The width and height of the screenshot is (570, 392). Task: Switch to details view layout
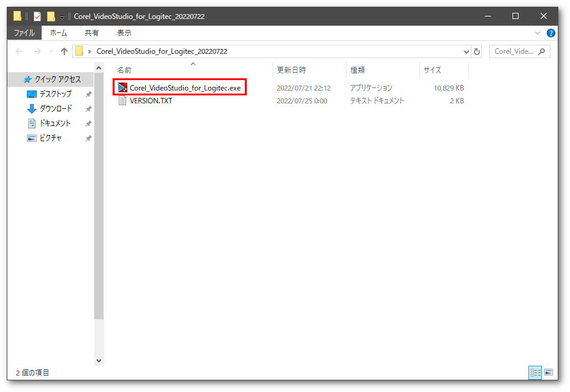point(535,372)
